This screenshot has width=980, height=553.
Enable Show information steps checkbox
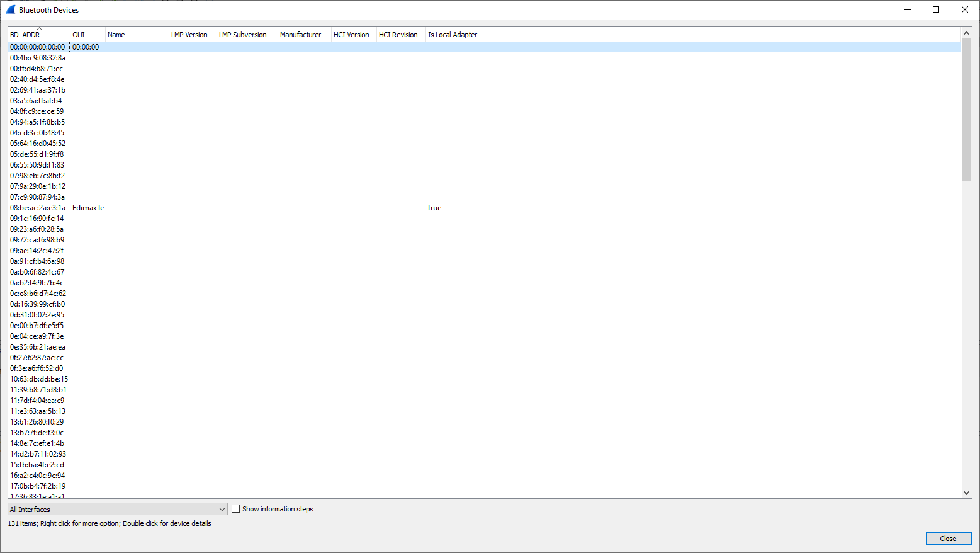tap(236, 509)
